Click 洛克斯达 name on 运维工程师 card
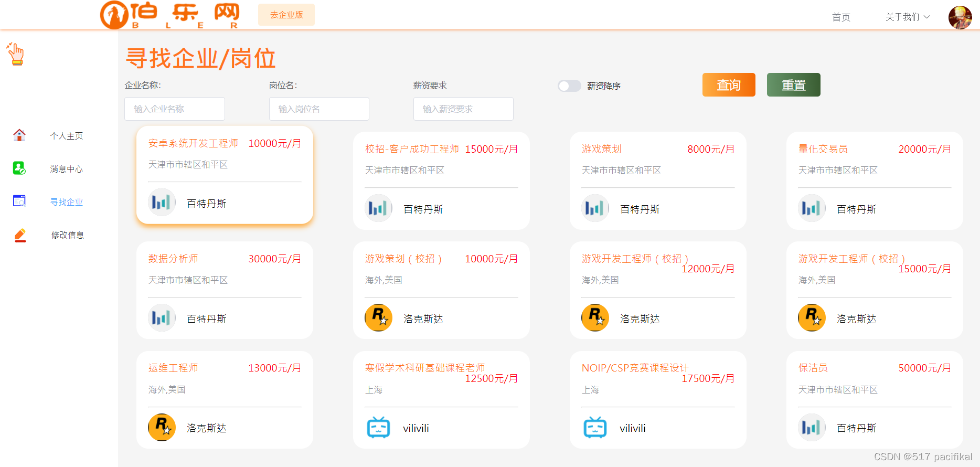 click(207, 428)
